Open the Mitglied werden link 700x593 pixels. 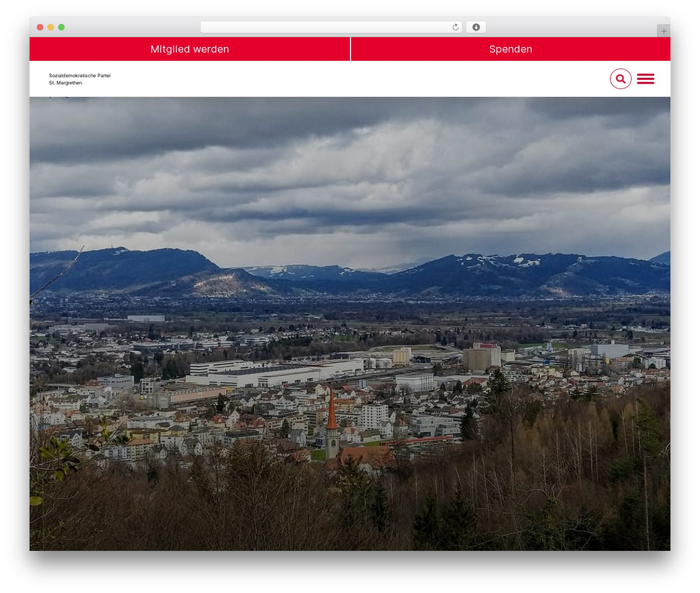point(190,49)
